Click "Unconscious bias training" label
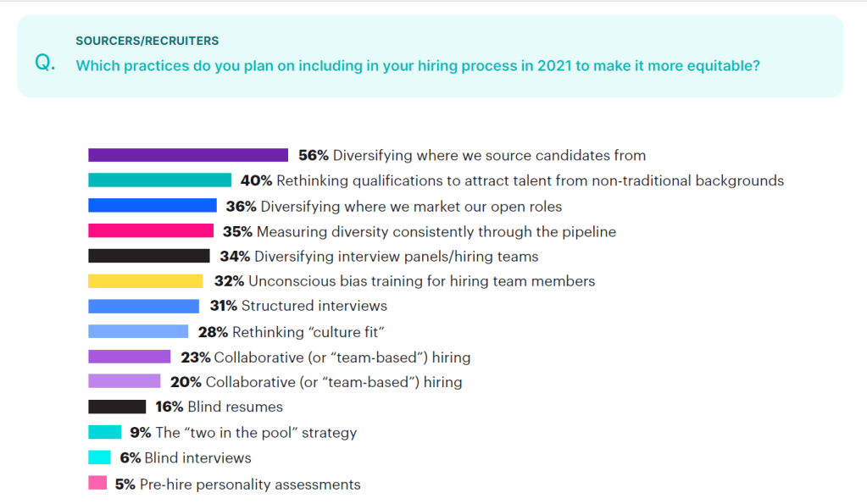The image size is (867, 504). 418,281
